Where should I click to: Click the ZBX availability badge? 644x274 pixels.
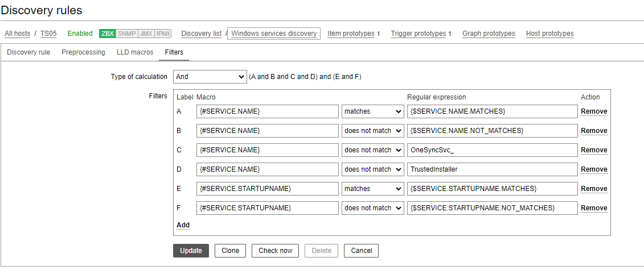(108, 34)
